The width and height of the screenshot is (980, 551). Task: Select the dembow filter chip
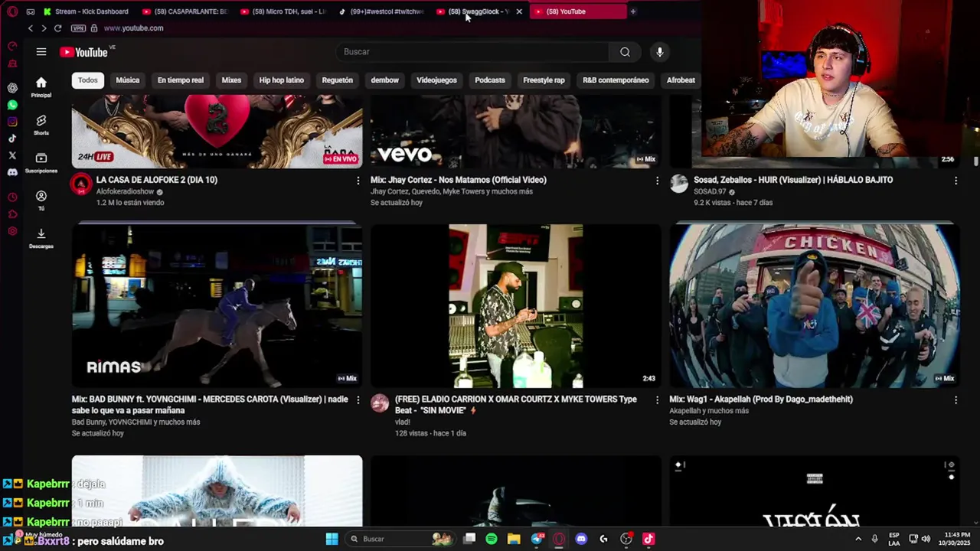click(x=385, y=80)
